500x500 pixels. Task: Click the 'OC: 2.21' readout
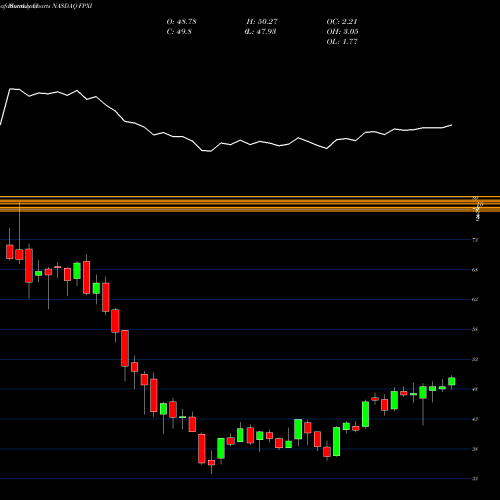pyautogui.click(x=342, y=22)
